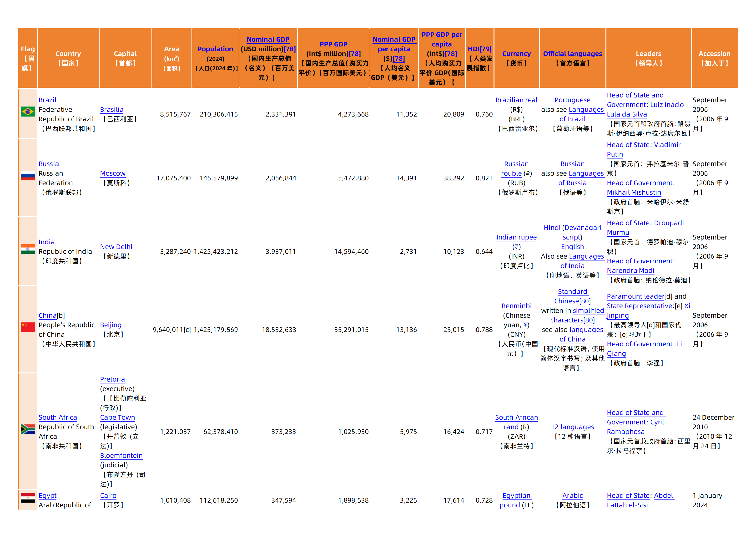The image size is (756, 535).
Task: Click the PPP GDP header link
Action: tap(333, 44)
